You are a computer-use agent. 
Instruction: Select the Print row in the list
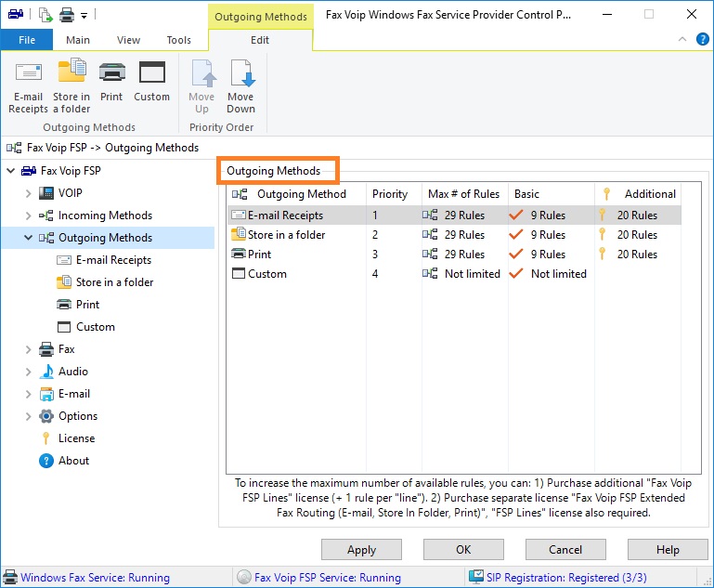click(x=454, y=255)
